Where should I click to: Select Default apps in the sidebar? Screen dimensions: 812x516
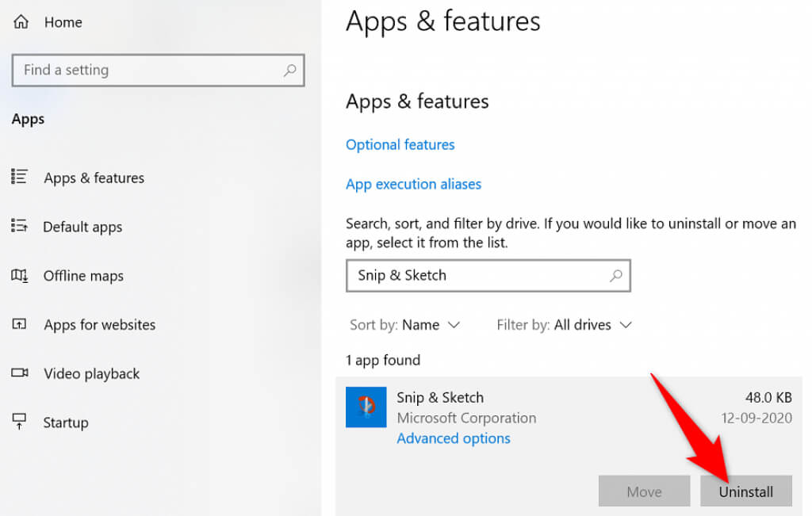pyautogui.click(x=82, y=227)
